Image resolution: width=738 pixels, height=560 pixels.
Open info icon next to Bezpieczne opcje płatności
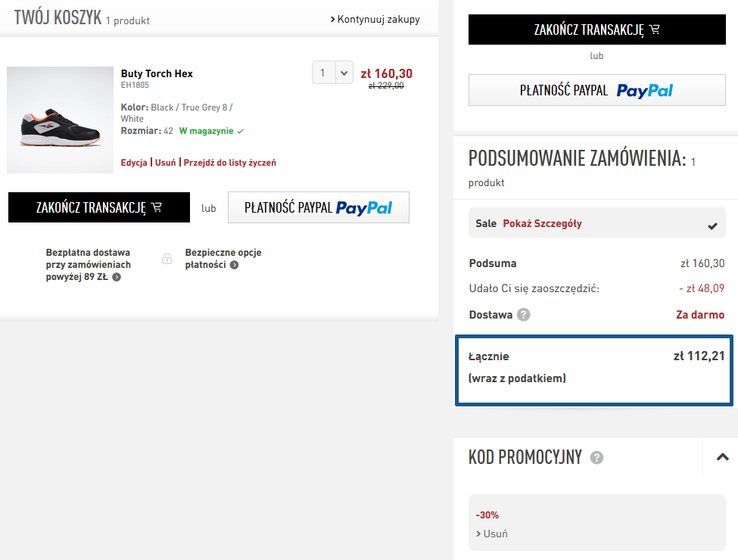235,265
